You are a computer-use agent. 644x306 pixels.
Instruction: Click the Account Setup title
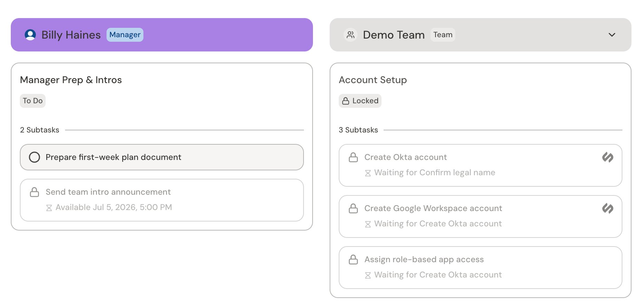pyautogui.click(x=373, y=80)
